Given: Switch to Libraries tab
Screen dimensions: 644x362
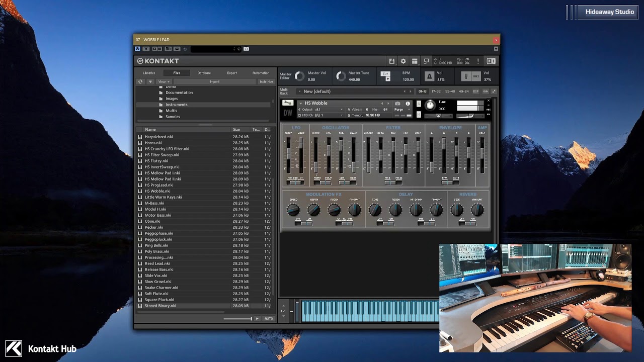Looking at the screenshot, I should click(x=149, y=73).
